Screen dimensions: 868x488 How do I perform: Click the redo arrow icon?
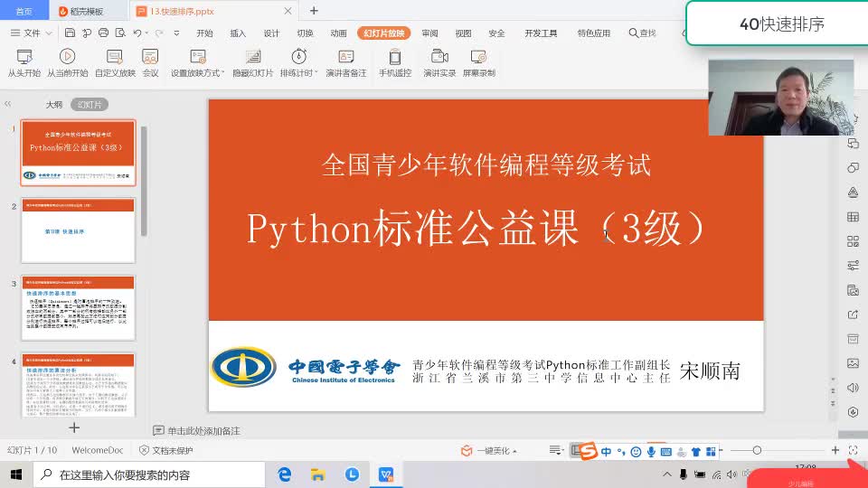point(159,33)
